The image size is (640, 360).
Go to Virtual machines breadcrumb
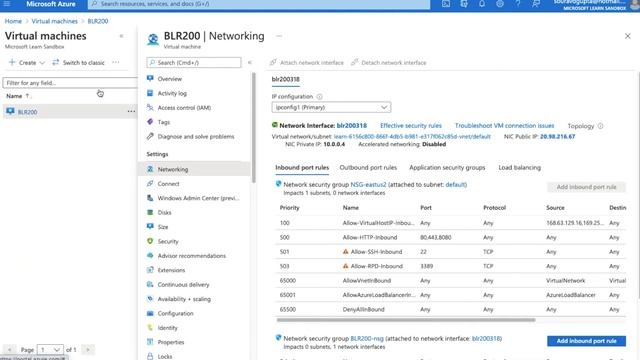[55, 21]
